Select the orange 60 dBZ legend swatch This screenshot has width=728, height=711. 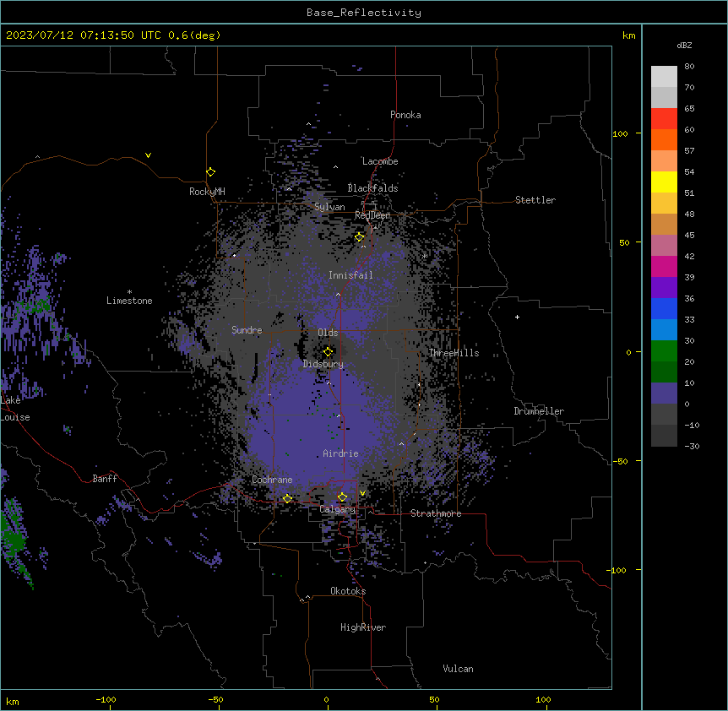(664, 139)
